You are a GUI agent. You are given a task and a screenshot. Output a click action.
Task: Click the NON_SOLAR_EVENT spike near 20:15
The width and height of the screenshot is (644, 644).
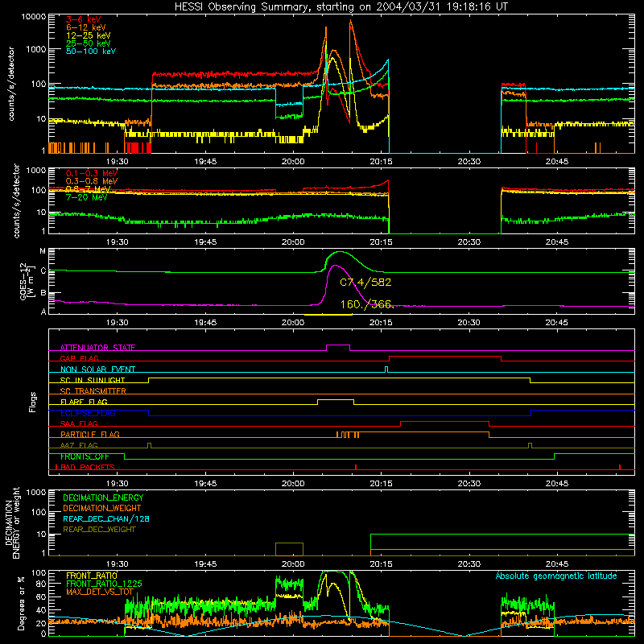point(386,369)
